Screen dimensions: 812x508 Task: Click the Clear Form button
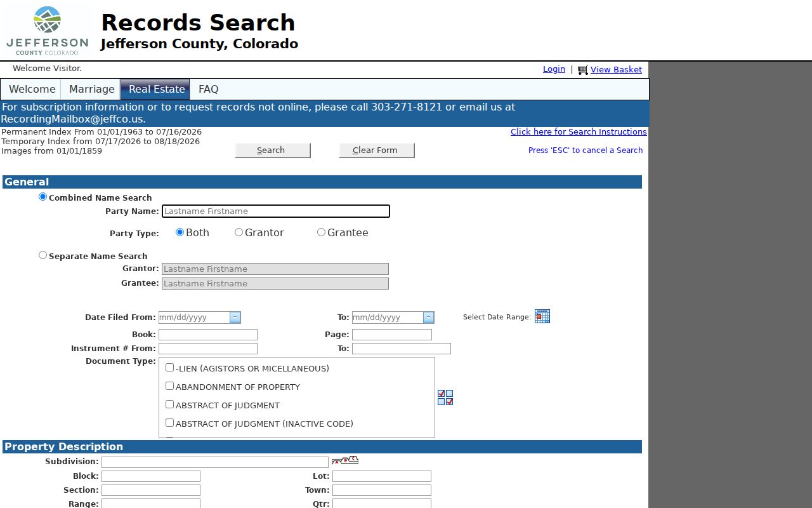[x=377, y=150]
